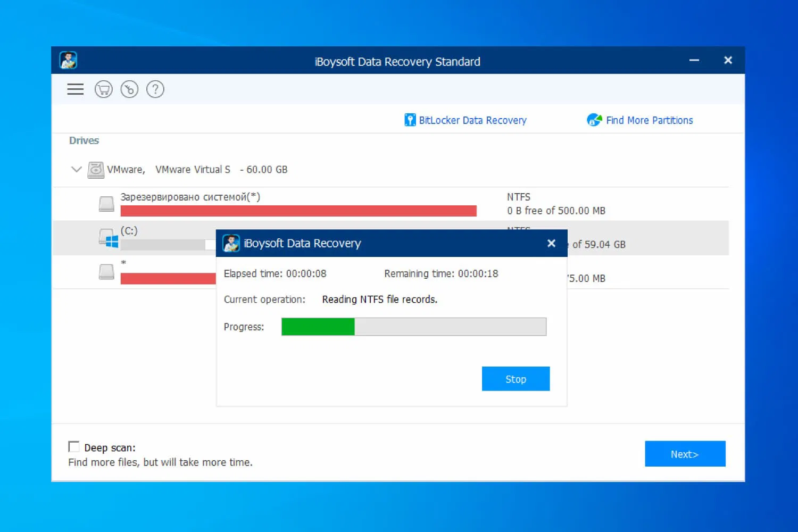The image size is (798, 532).
Task: Select the VMware virtual disk drive icon
Action: tap(96, 169)
